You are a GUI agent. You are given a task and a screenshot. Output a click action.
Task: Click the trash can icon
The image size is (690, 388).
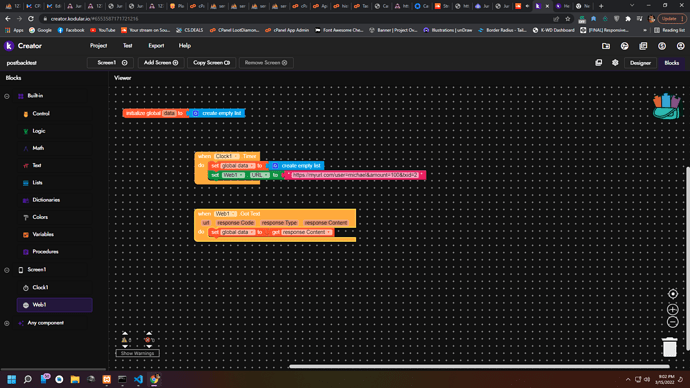click(669, 347)
